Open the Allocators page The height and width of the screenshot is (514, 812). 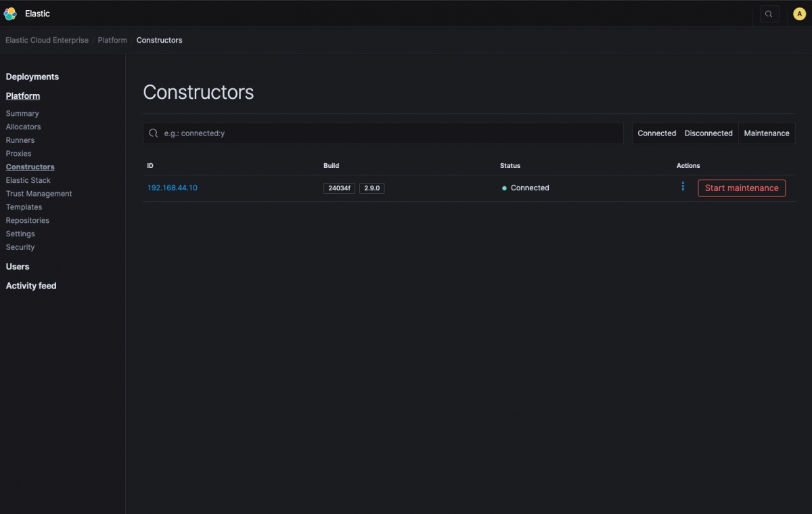coord(23,127)
